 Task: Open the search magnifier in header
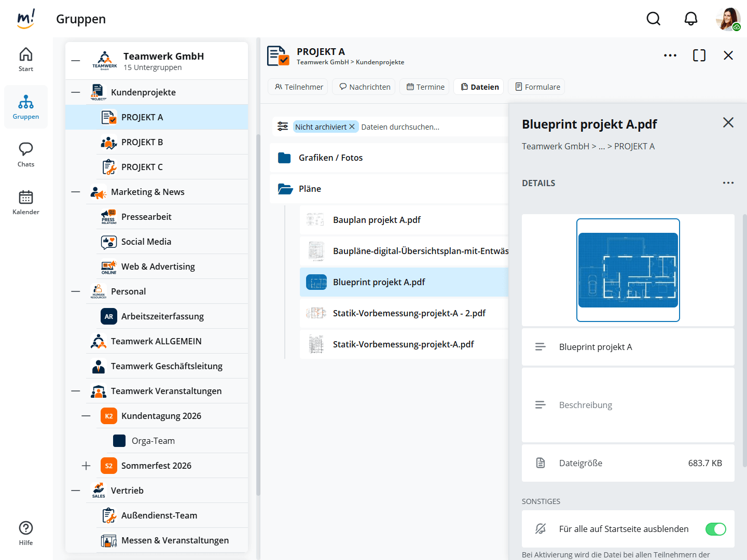pos(654,19)
